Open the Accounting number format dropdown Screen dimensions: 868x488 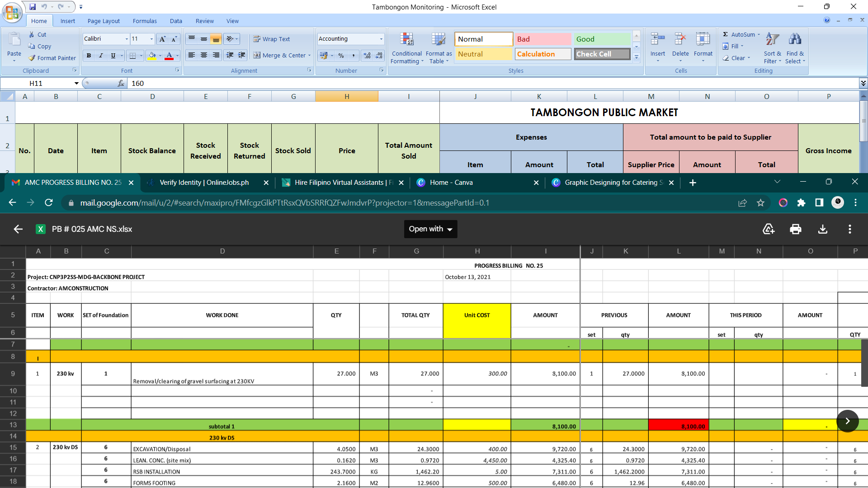[x=381, y=39]
